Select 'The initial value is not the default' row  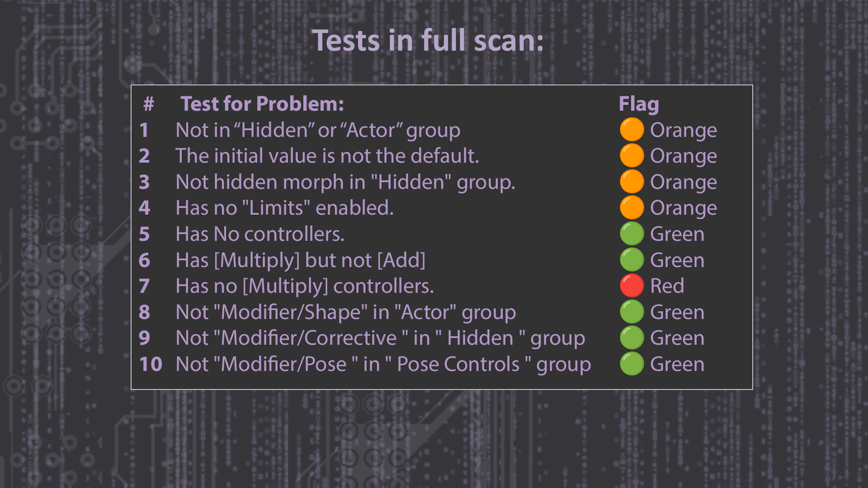coord(327,156)
